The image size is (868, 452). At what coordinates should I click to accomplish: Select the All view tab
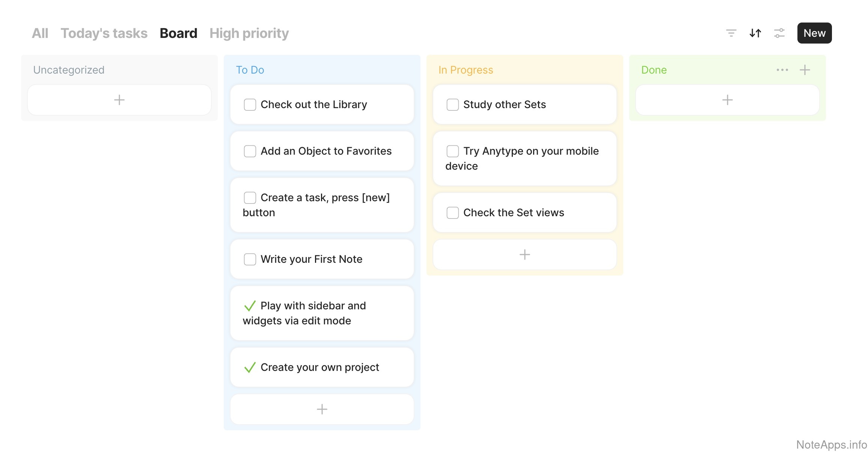40,33
